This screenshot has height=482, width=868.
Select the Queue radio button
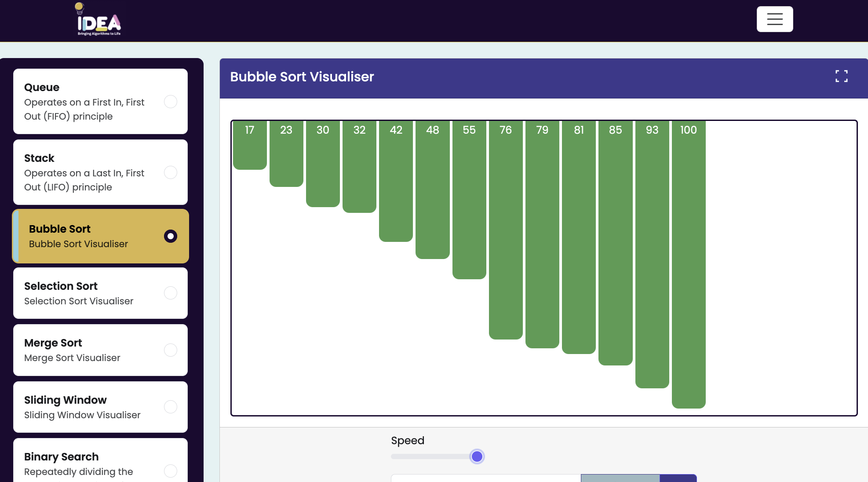pos(171,102)
